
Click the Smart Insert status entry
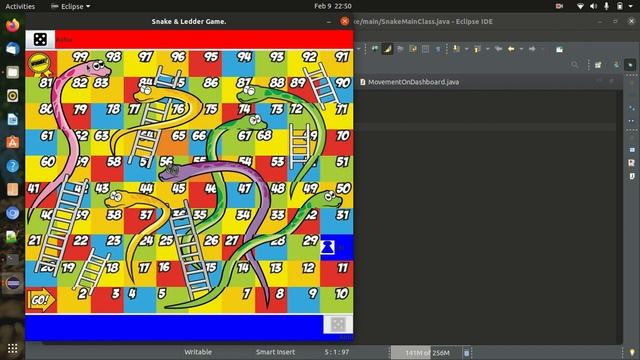click(275, 352)
